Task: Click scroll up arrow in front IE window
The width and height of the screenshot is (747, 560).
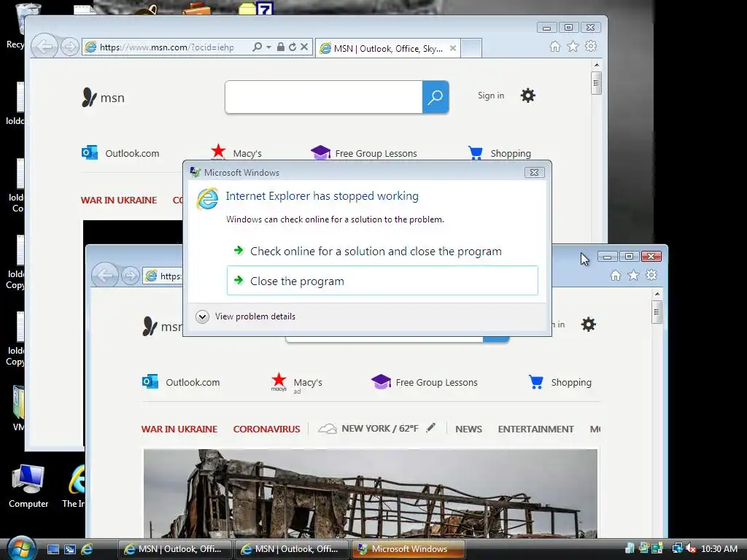Action: (x=657, y=293)
